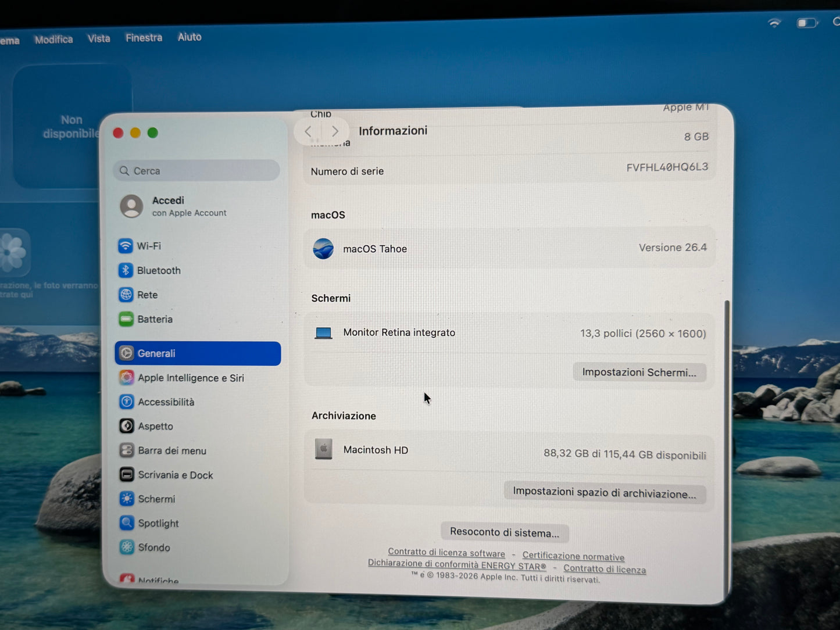This screenshot has height=630, width=840.
Task: Open Dichiarazione di conformità ENERGY STAR link
Action: (457, 564)
